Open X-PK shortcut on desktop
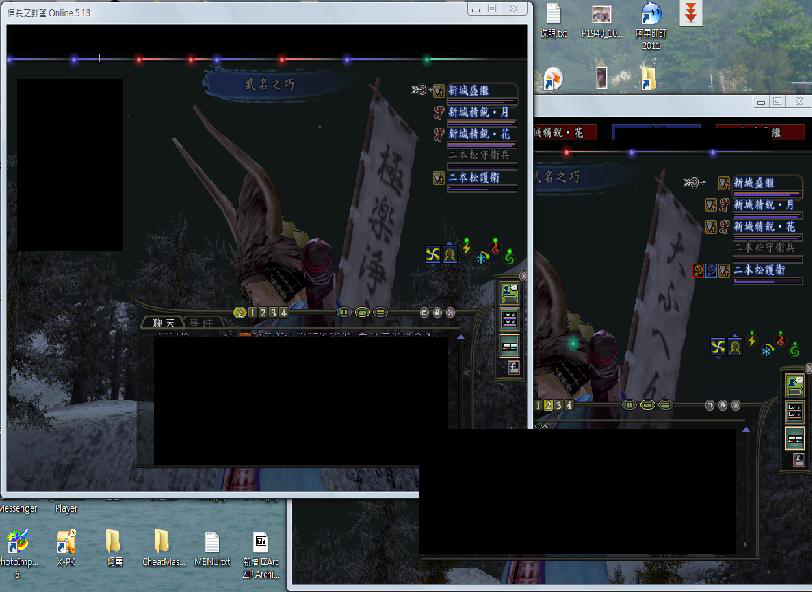This screenshot has height=592, width=812. point(66,547)
